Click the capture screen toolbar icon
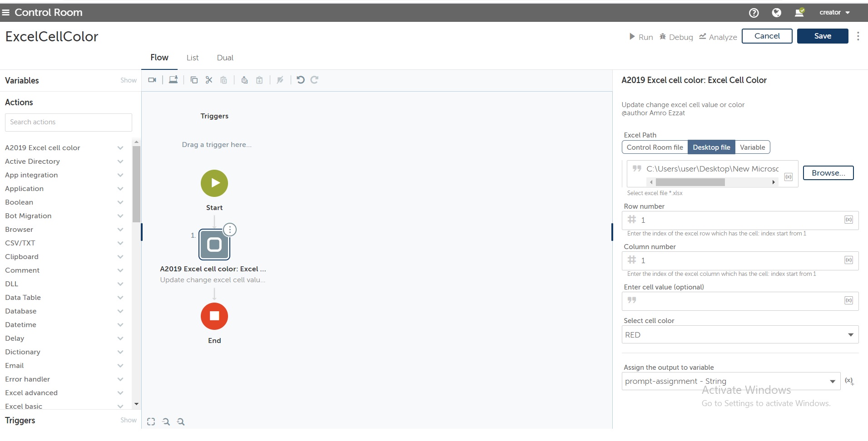Viewport: 868px width, 441px height. [x=173, y=80]
